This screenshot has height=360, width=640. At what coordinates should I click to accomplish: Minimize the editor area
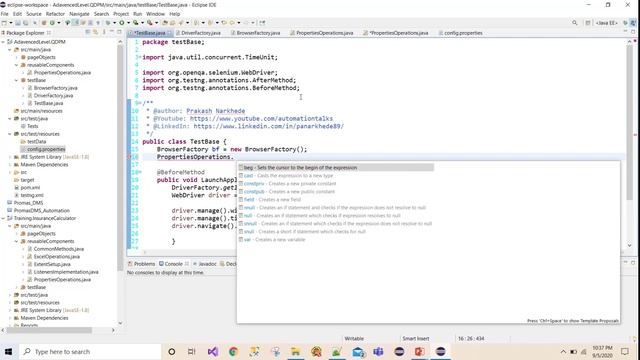tap(626, 32)
